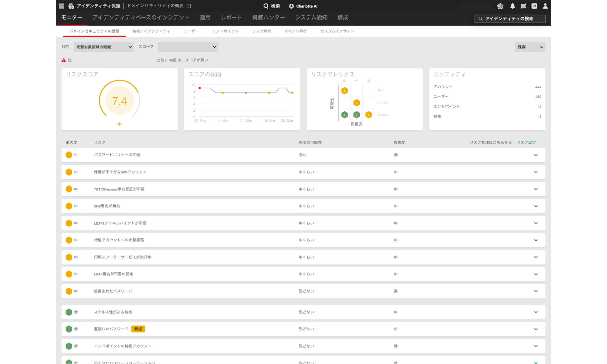Open the notifications bell
The image size is (607, 364).
(x=513, y=6)
